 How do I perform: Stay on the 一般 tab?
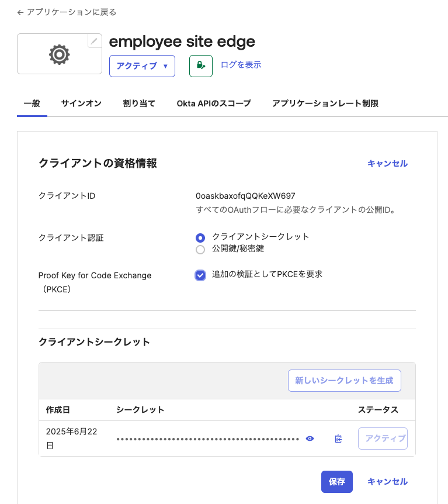click(32, 103)
